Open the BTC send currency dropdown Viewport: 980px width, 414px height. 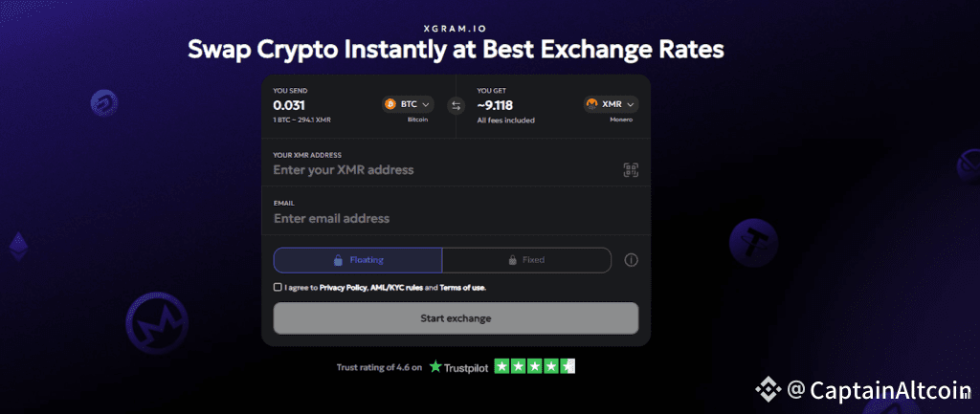pos(409,104)
